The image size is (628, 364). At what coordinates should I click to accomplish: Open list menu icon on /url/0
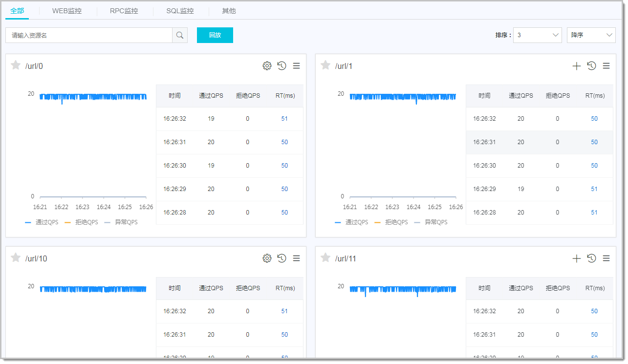(296, 66)
